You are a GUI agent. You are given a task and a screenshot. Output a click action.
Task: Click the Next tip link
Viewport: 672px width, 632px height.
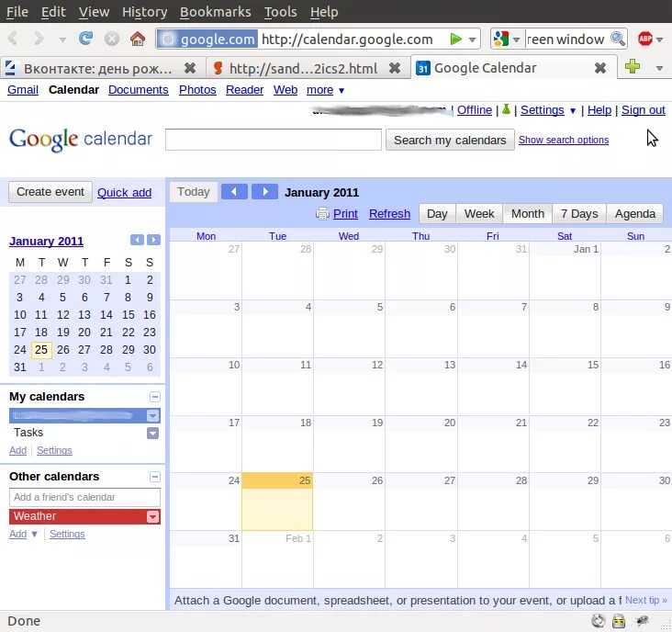point(646,600)
